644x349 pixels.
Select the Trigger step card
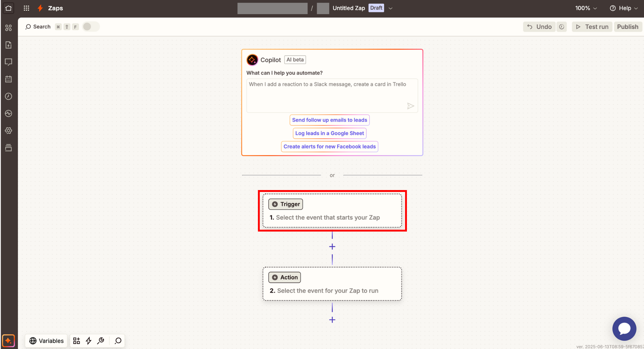[x=332, y=210]
